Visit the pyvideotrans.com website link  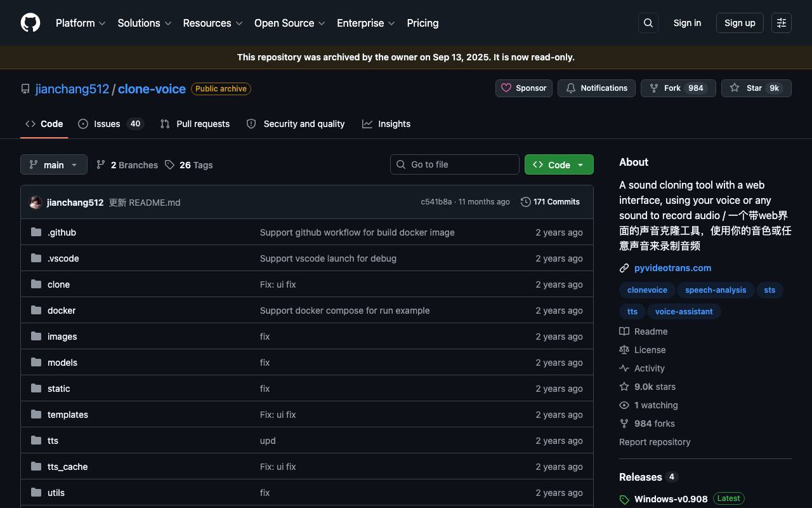[x=672, y=268]
